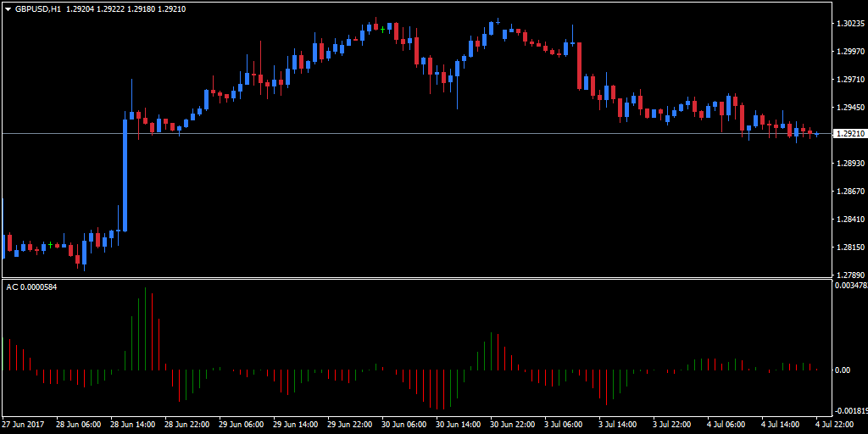Click the 0.00 level on AC indicator axis
The image size is (868, 434).
tap(843, 370)
